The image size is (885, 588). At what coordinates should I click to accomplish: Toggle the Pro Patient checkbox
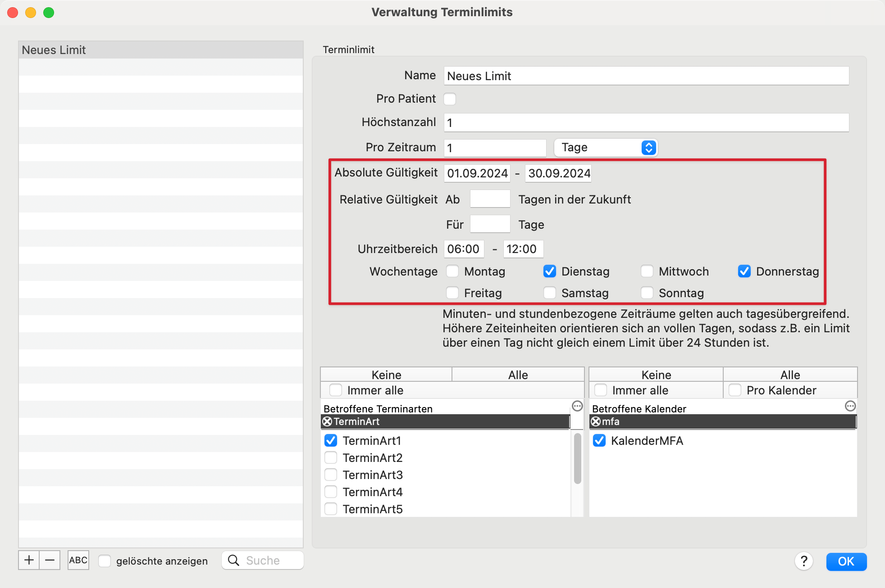[x=450, y=99]
